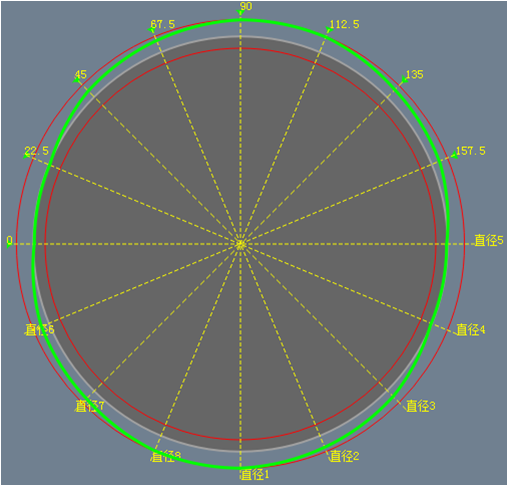Select the 直径5 diameter label
This screenshot has height=486, width=508.
tap(489, 240)
